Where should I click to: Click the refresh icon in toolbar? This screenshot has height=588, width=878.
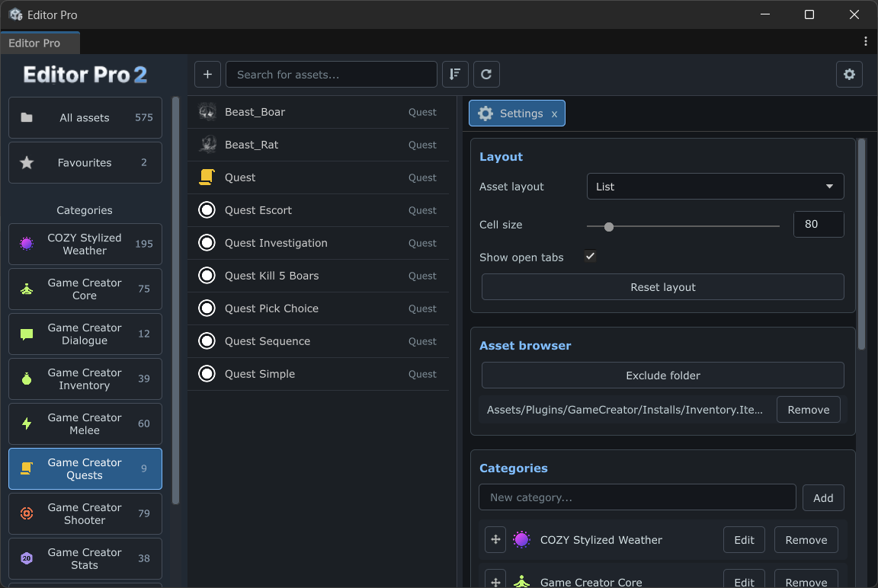(x=486, y=75)
